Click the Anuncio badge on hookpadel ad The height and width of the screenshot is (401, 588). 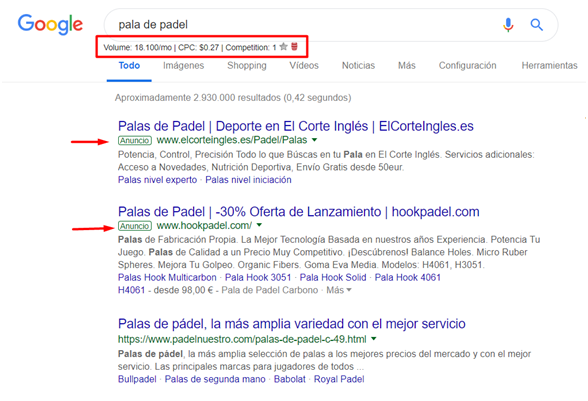click(135, 226)
